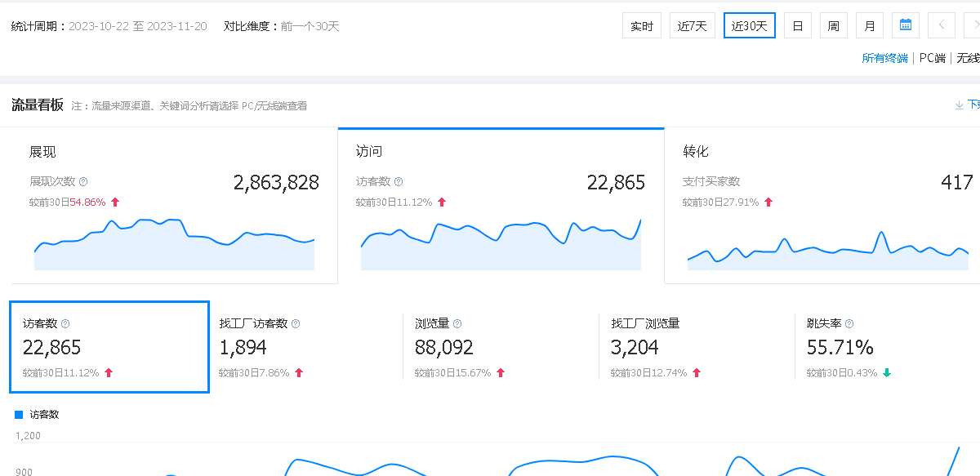This screenshot has width=980, height=476.
Task: Select the 日 granularity button
Action: (x=798, y=25)
